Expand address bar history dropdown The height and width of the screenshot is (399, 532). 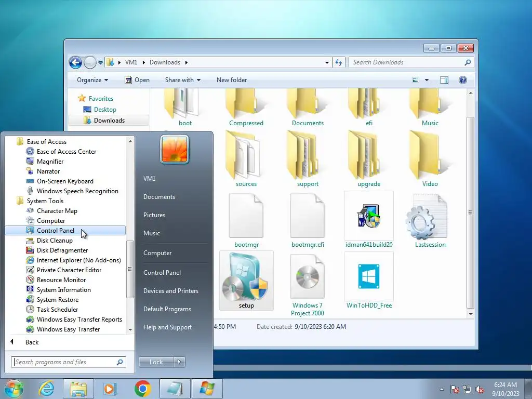click(x=327, y=62)
